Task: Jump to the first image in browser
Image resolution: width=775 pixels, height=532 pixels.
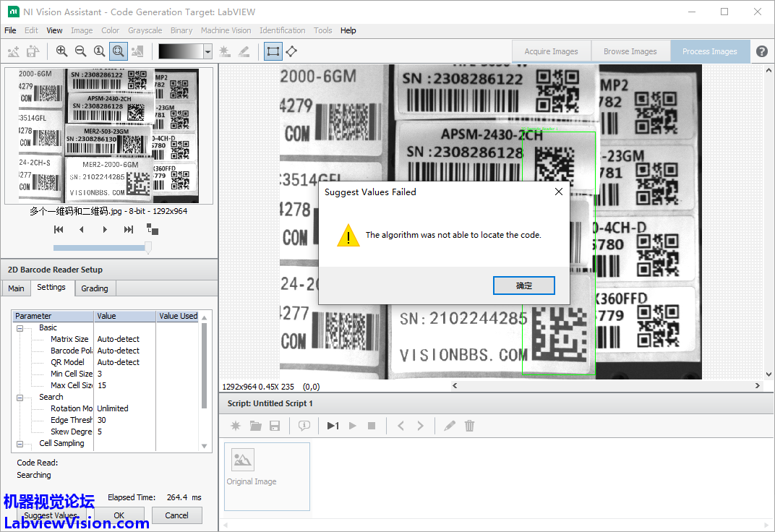Action: tap(59, 230)
